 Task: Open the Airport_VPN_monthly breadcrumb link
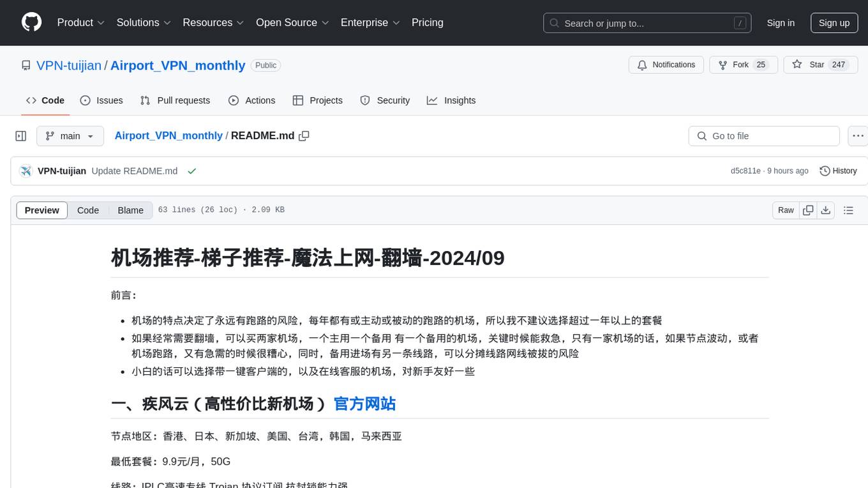click(168, 136)
